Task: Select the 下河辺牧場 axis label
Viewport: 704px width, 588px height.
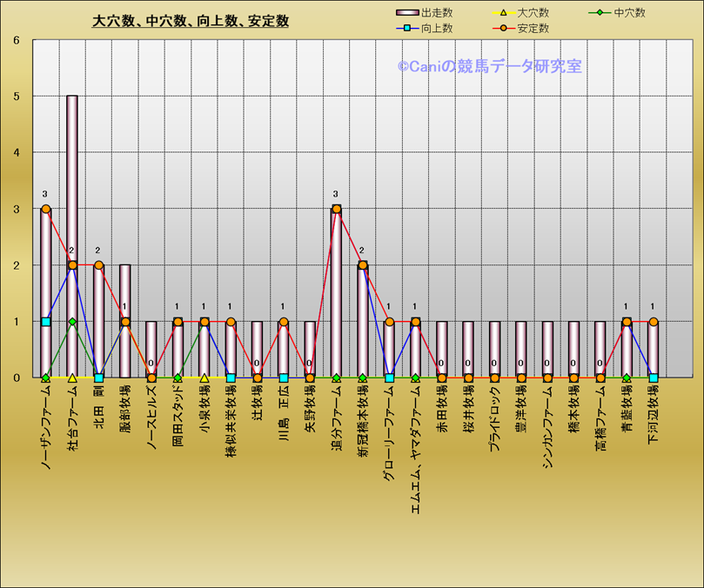Action: click(654, 415)
